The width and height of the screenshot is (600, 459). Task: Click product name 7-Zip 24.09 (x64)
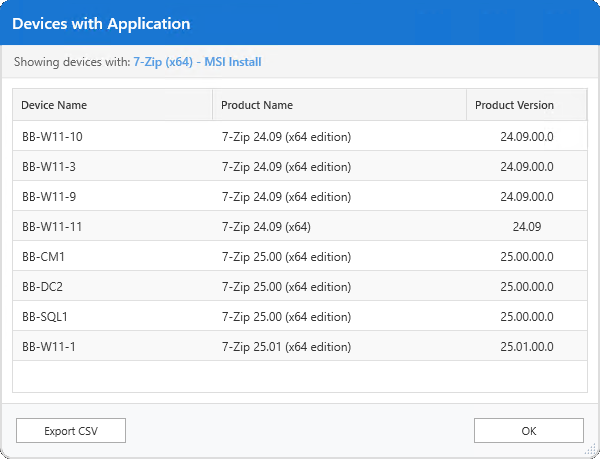266,227
